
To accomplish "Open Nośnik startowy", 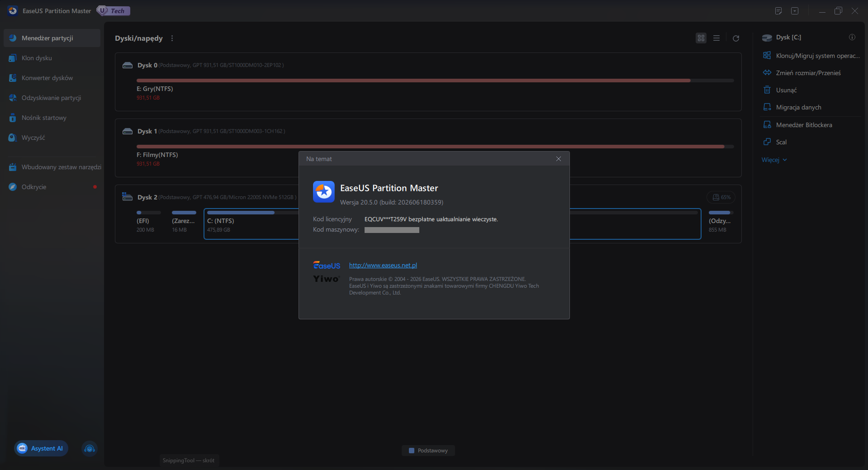I will (52, 118).
